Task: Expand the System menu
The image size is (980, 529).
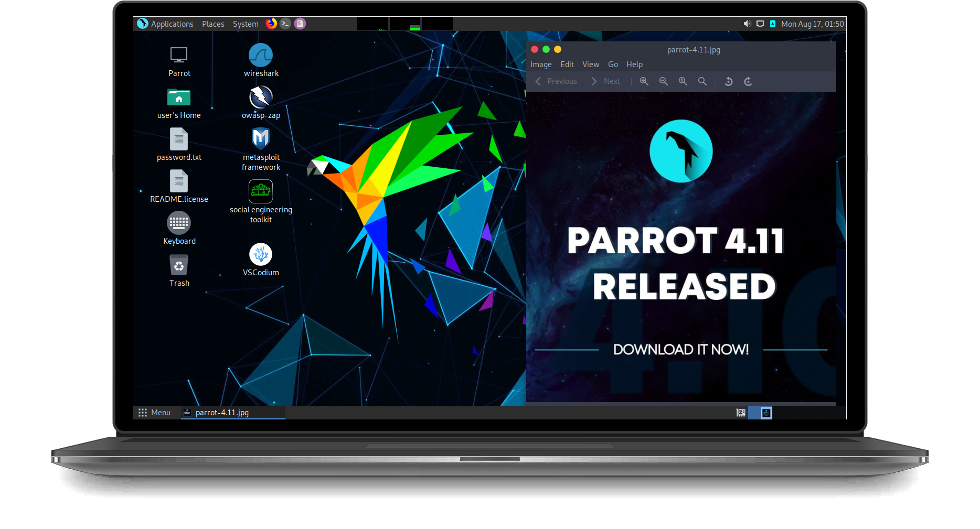Action: (x=246, y=24)
